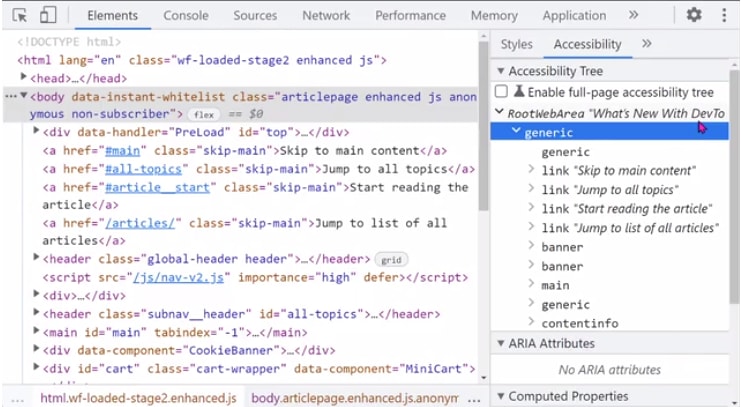Expand link Skip to main content node
Screen dimensions: 741x407
point(531,169)
